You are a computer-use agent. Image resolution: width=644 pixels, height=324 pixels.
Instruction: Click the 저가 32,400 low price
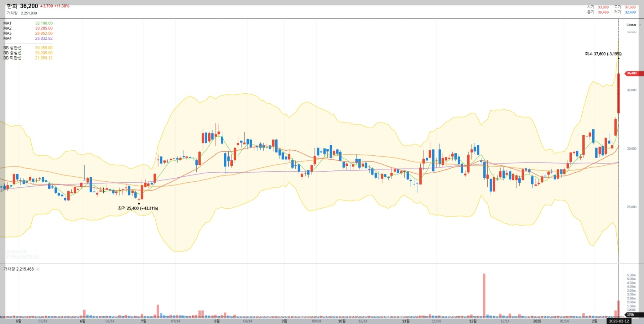pyautogui.click(x=625, y=12)
